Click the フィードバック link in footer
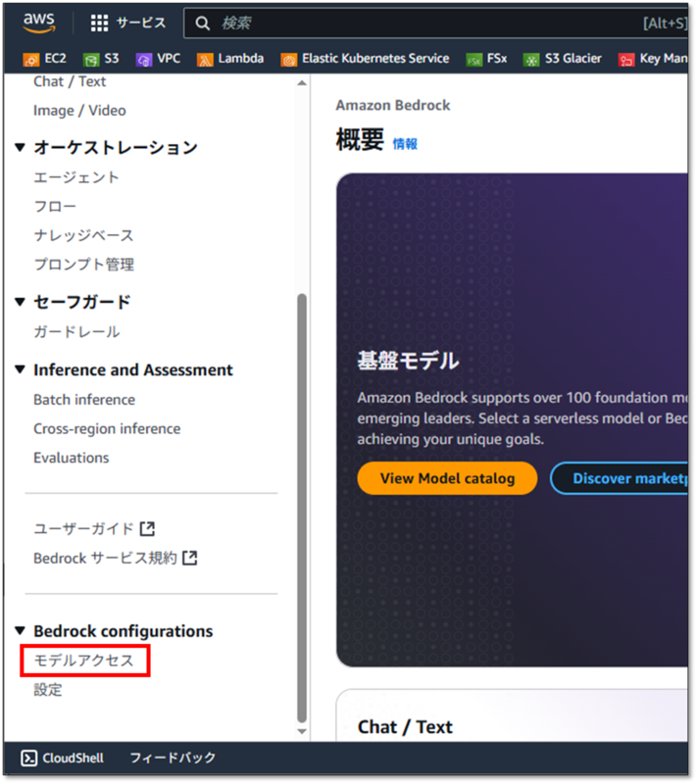The image size is (697, 784). (x=173, y=758)
